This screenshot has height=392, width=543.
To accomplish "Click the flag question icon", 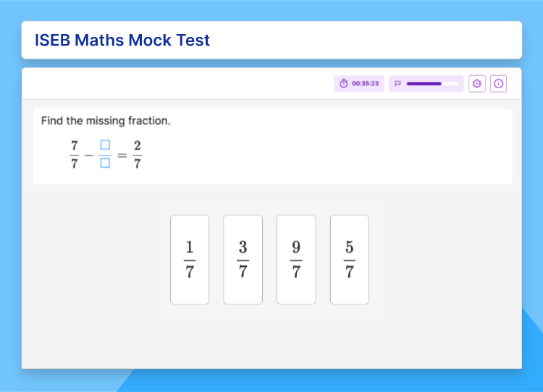I will (x=397, y=83).
